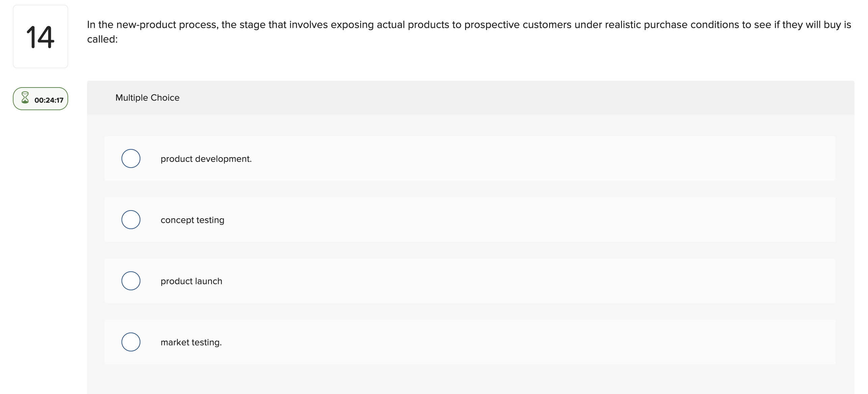Choose the answer 'product launch'
The width and height of the screenshot is (868, 394).
pyautogui.click(x=191, y=280)
